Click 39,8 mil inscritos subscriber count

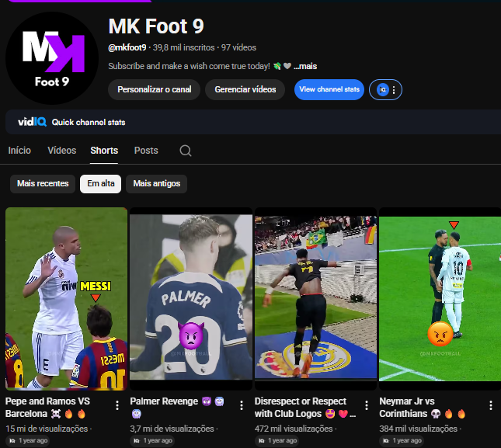[184, 47]
